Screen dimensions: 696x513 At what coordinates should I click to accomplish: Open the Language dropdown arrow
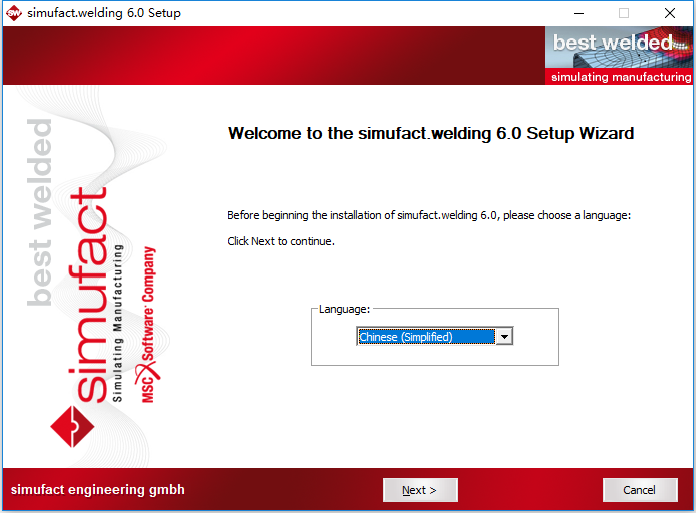(x=504, y=337)
